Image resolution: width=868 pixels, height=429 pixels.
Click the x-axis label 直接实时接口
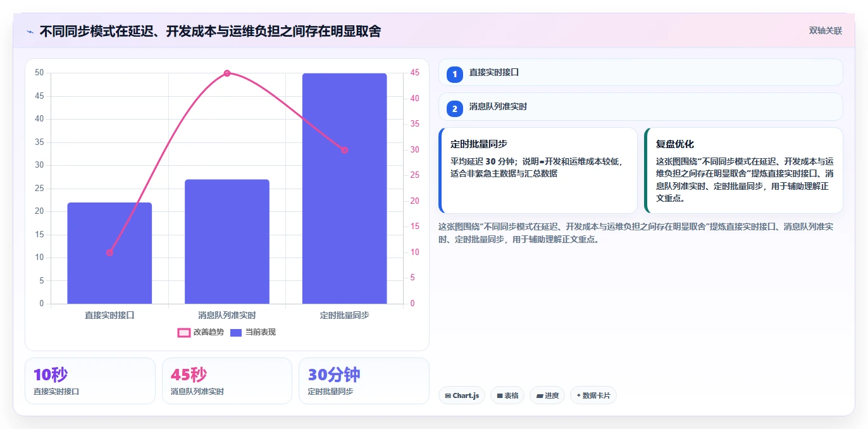[109, 314]
